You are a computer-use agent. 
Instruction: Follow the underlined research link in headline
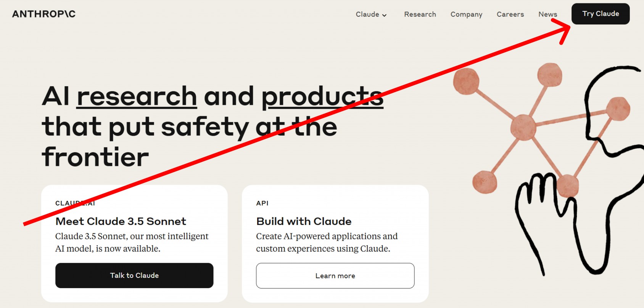[x=137, y=96]
